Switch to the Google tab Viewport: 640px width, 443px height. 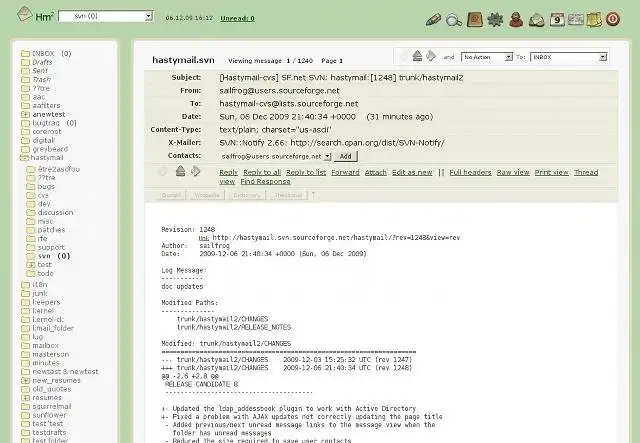(171, 196)
